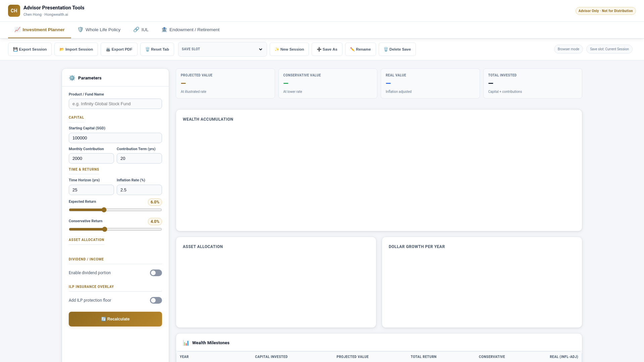644x362 pixels.
Task: Click the Save slot: Current Session badge
Action: 609,49
